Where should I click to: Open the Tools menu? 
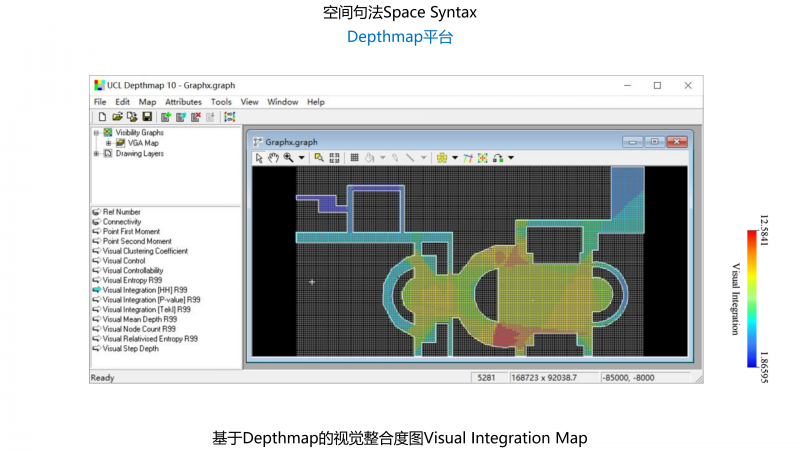coord(221,102)
